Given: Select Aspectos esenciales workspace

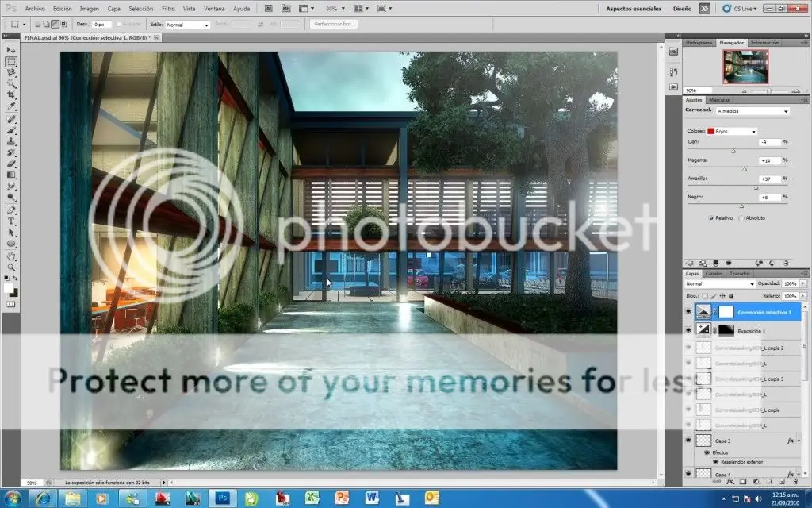Looking at the screenshot, I should pyautogui.click(x=634, y=9).
